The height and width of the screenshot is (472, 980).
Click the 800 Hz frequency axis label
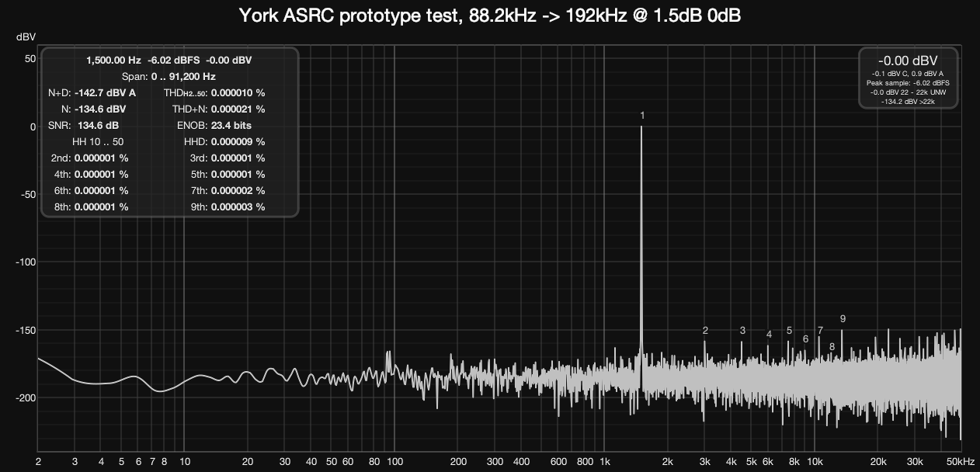(x=585, y=461)
